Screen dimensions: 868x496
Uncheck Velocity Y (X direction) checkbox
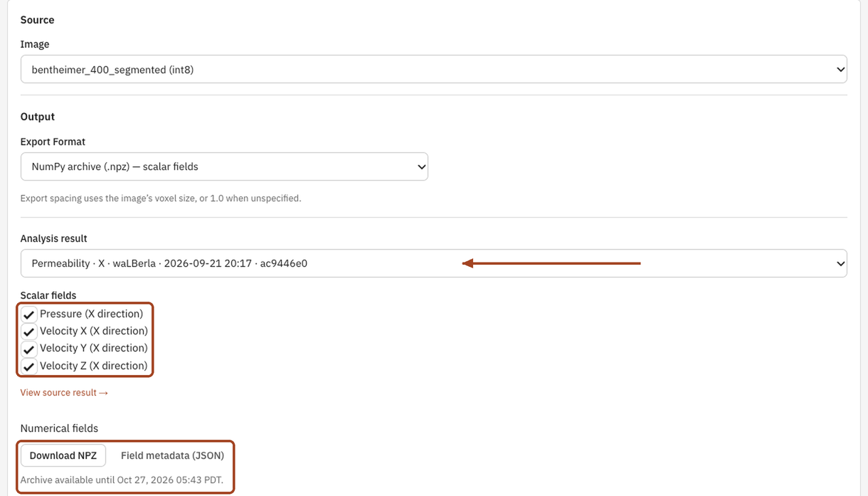click(29, 349)
